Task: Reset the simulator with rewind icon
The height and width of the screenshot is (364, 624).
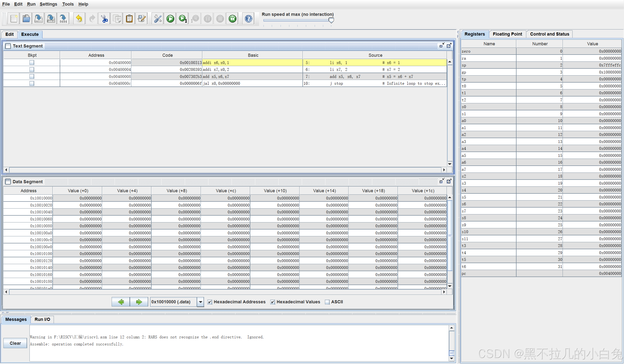Action: pyautogui.click(x=232, y=19)
